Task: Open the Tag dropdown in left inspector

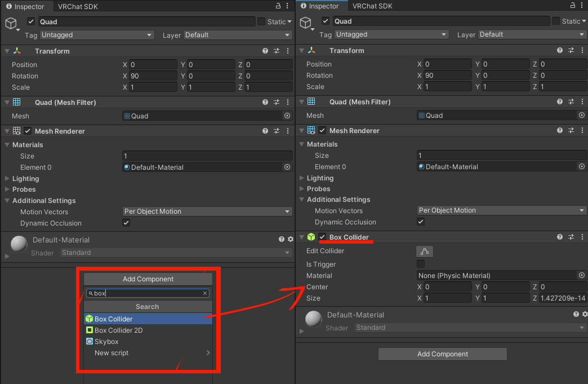Action: [96, 35]
